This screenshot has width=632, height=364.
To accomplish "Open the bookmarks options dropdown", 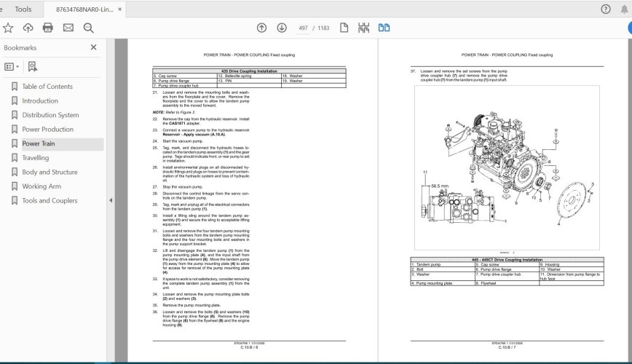I will (x=12, y=66).
